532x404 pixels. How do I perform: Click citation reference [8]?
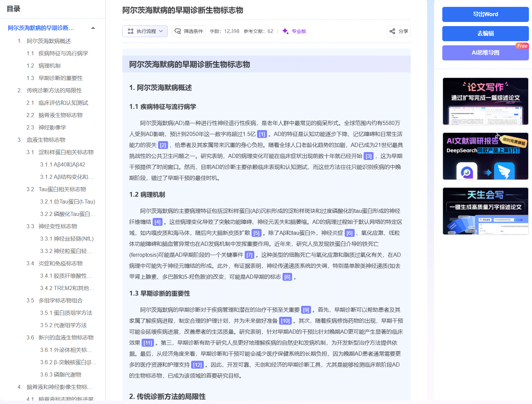tap(287, 277)
